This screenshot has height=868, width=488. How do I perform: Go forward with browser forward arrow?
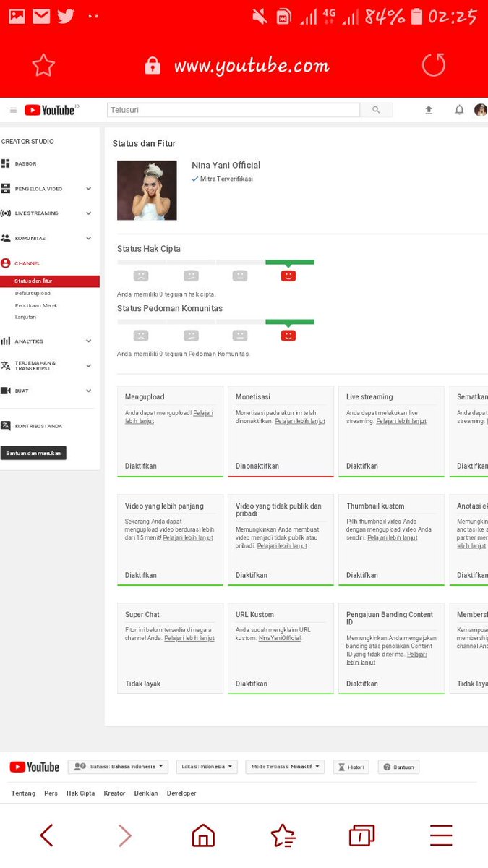coord(124,835)
